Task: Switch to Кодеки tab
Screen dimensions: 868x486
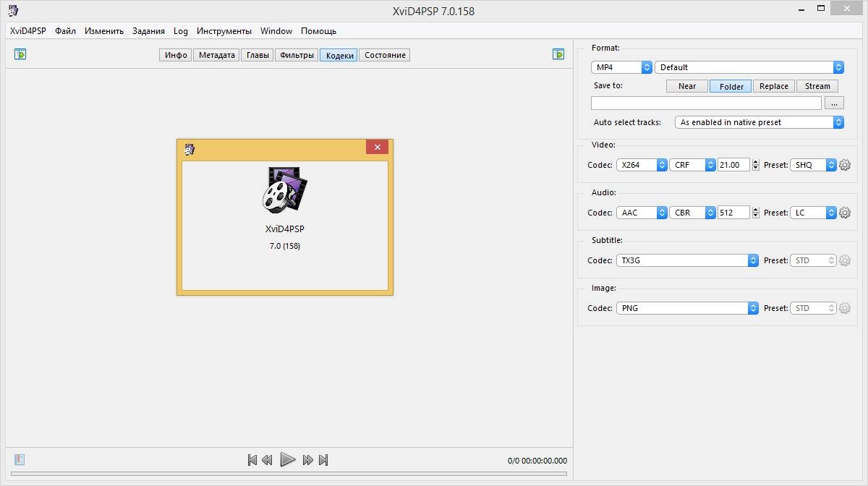Action: tap(339, 55)
